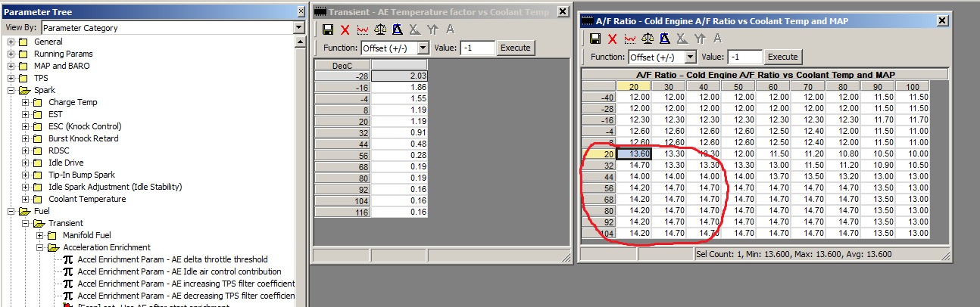This screenshot has height=307, width=980.
Task: Click Execute in the A/F Ratio window
Action: click(783, 57)
